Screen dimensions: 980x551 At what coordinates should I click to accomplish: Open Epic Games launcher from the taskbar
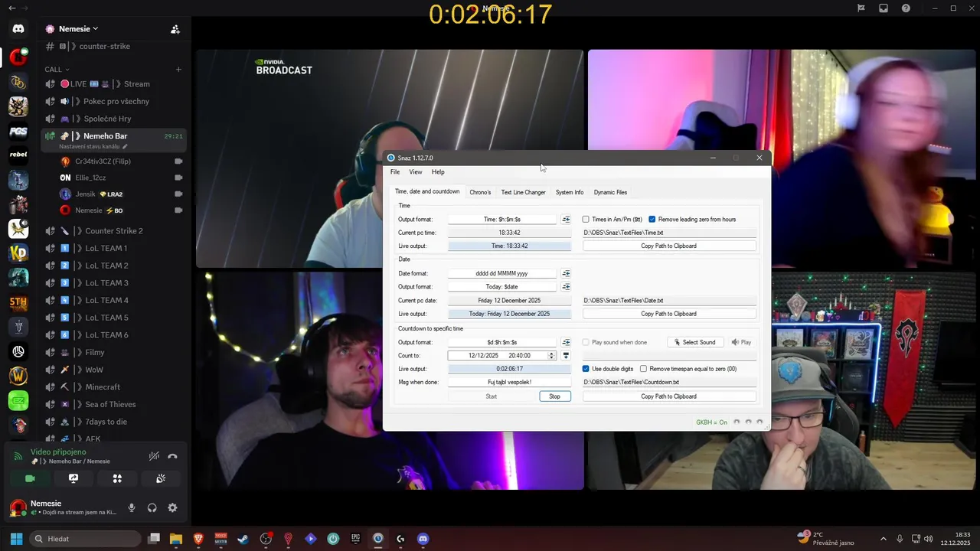(x=355, y=539)
